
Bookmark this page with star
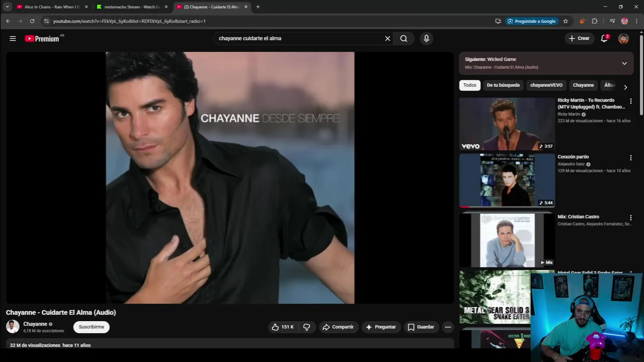pyautogui.click(x=566, y=21)
